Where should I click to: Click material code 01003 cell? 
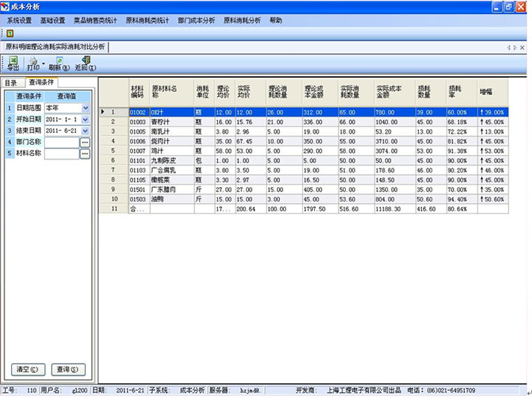coord(139,122)
